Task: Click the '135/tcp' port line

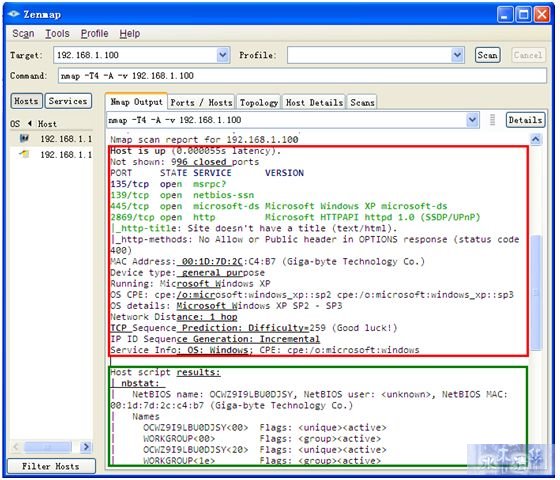Action: coord(168,184)
